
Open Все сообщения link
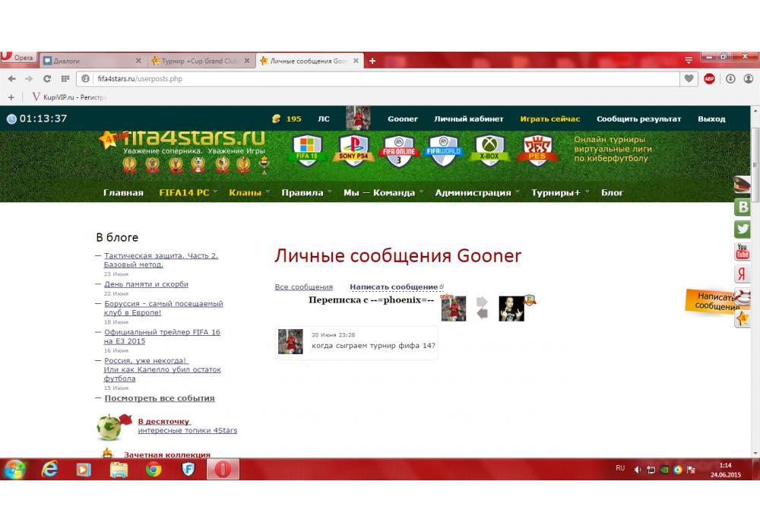[303, 287]
